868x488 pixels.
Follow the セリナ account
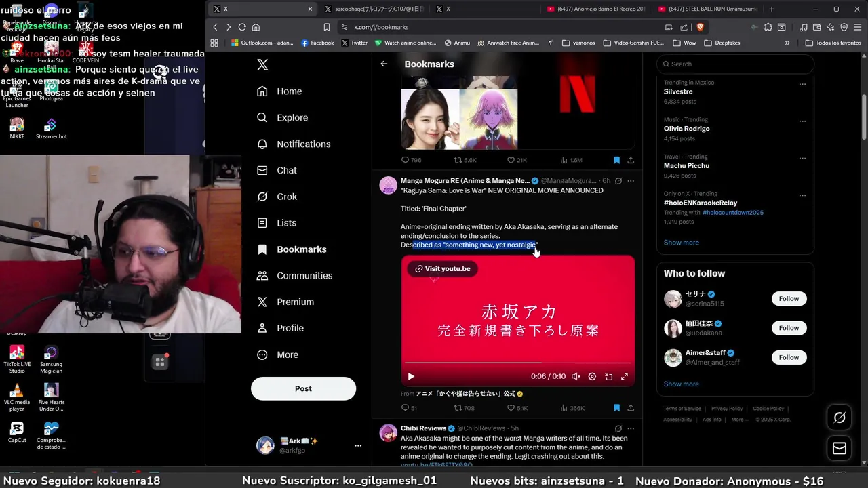[789, 299]
